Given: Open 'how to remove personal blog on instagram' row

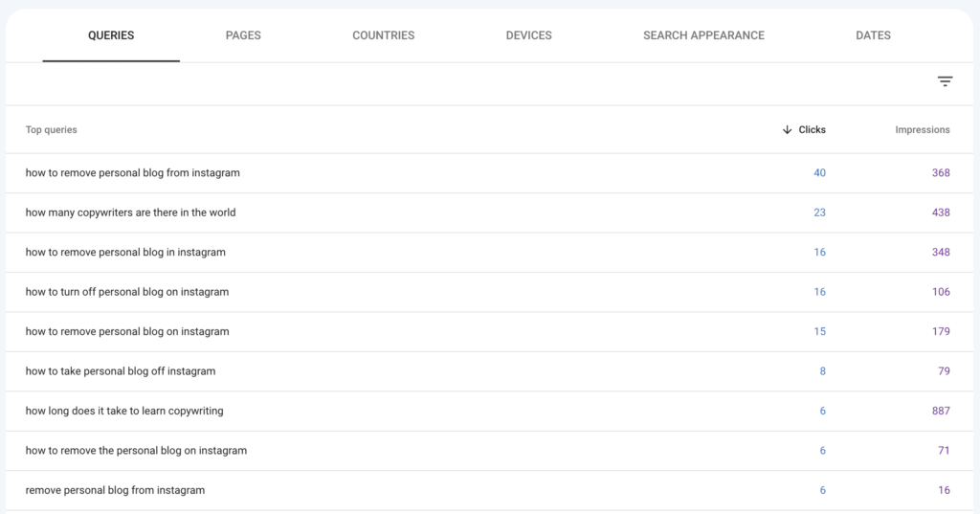Looking at the screenshot, I should (x=127, y=332).
